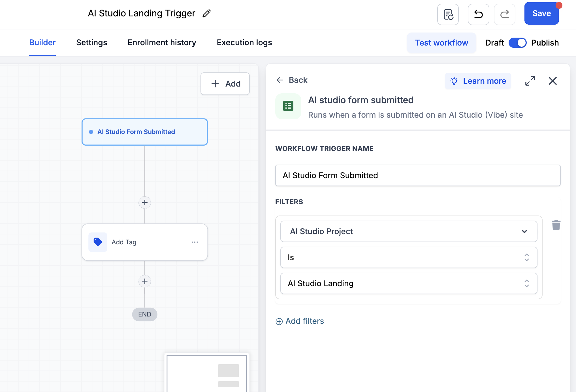576x392 pixels.
Task: Expand the trigger panel to fullscreen
Action: click(530, 81)
